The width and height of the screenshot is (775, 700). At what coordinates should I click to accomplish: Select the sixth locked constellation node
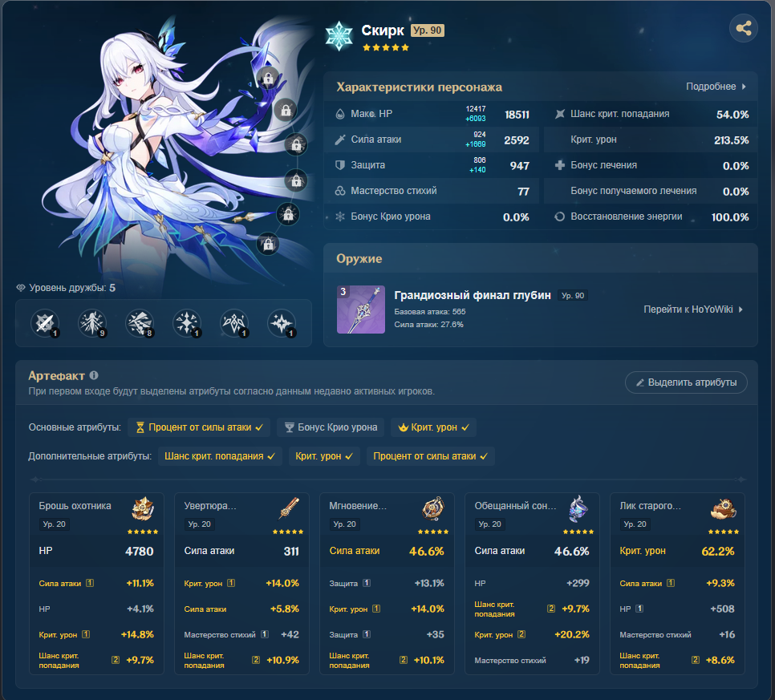click(268, 244)
